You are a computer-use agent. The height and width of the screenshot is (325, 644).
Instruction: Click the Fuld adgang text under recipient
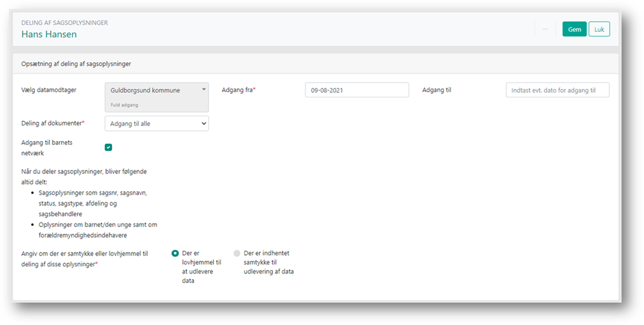point(123,104)
